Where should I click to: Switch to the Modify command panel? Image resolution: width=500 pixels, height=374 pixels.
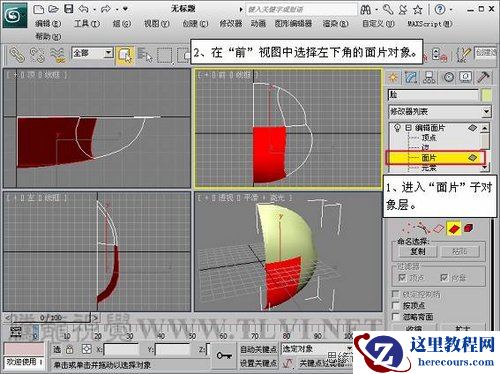(411, 77)
